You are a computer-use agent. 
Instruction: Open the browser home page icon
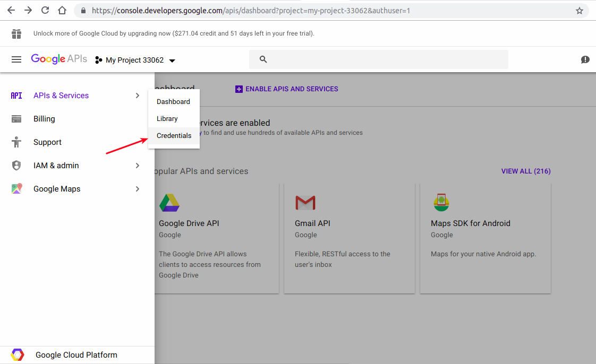(62, 10)
